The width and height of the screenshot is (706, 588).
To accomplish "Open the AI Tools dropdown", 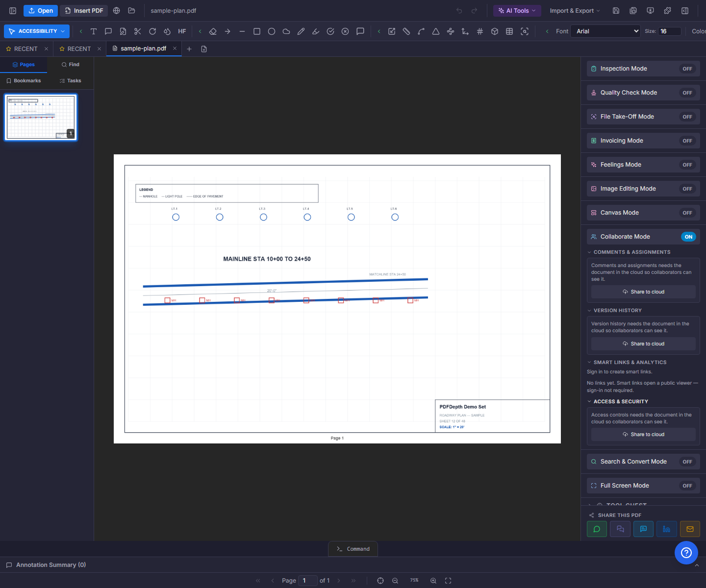I will tap(517, 11).
